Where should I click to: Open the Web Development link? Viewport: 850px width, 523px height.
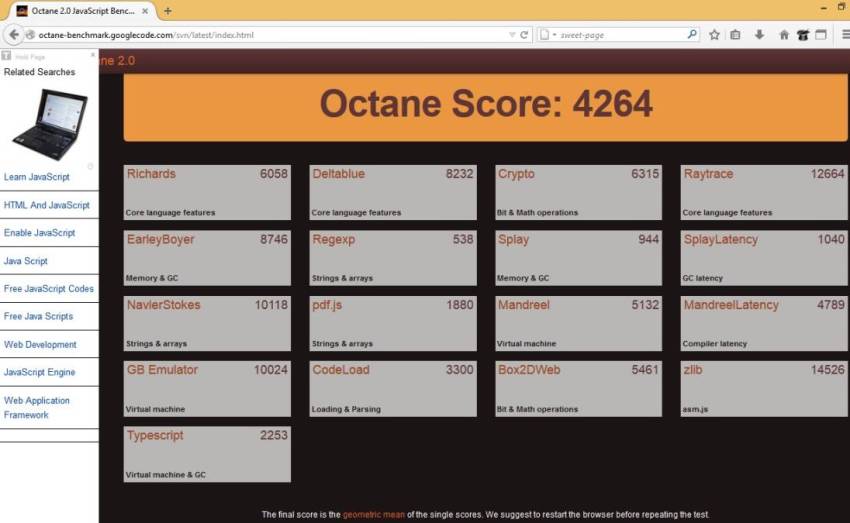click(40, 345)
